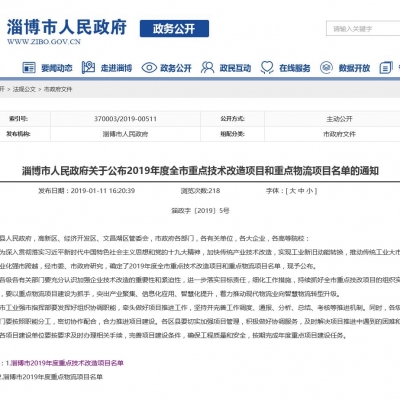
Task: Click the 要闻动态 newspaper icon
Action: (29, 68)
